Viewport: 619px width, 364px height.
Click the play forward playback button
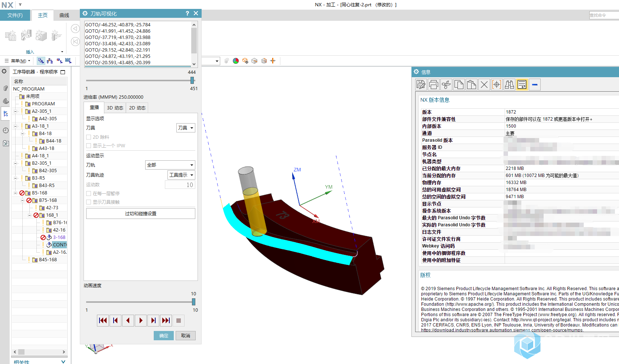pyautogui.click(x=141, y=321)
